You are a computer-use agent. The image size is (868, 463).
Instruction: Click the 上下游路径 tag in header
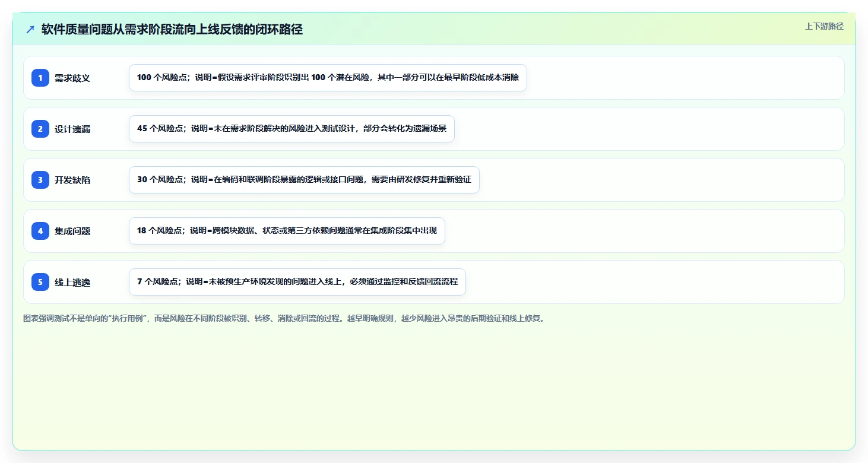(824, 26)
